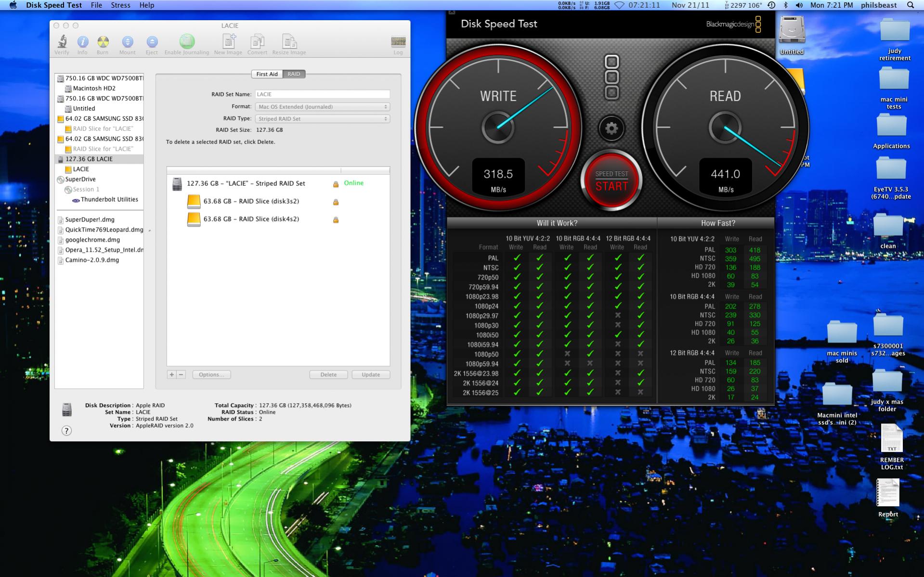The width and height of the screenshot is (924, 577).
Task: Open Spotlight search in menu bar
Action: pyautogui.click(x=910, y=5)
